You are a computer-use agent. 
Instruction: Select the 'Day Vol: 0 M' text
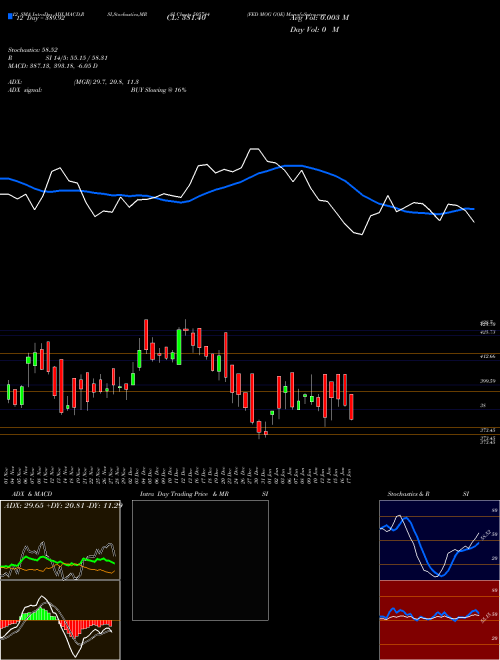click(314, 30)
